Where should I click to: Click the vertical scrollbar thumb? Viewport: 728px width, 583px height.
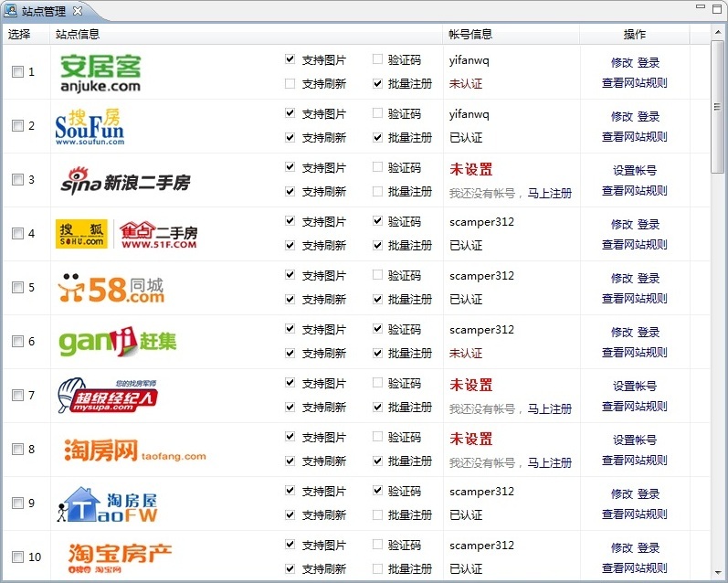[717, 106]
